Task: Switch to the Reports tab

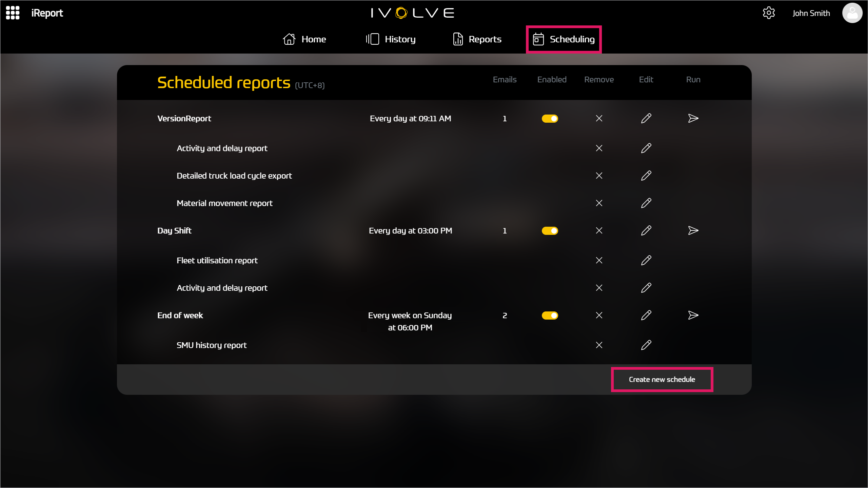Action: click(x=477, y=39)
